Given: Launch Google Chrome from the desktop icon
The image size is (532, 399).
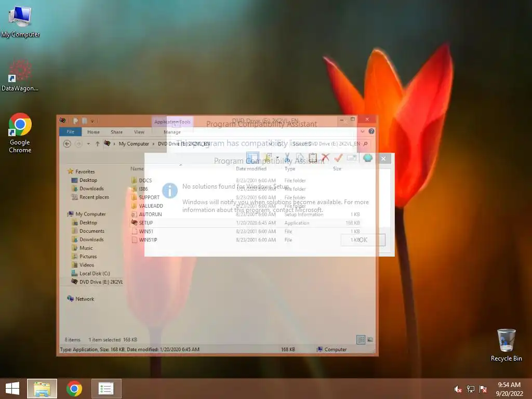Looking at the screenshot, I should point(20,133).
